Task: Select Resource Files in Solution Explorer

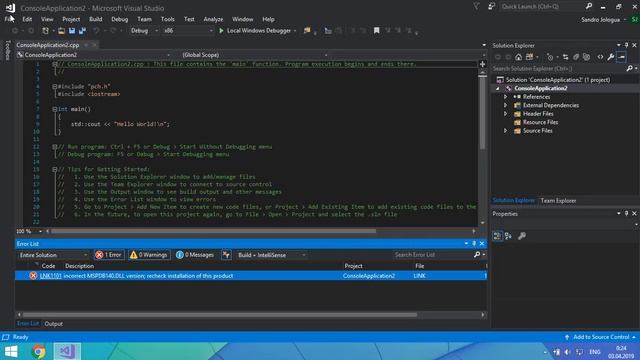Action: click(x=540, y=122)
